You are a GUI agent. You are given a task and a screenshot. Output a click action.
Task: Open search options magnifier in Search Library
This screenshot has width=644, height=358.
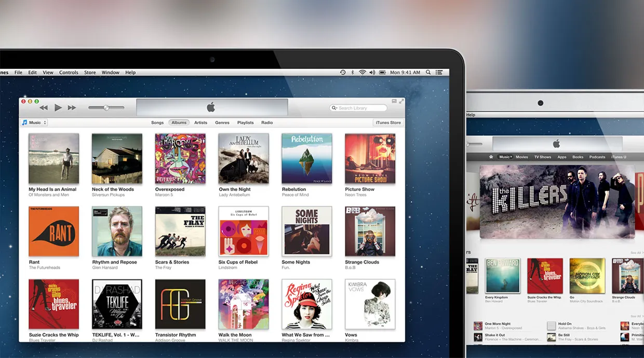(x=334, y=108)
